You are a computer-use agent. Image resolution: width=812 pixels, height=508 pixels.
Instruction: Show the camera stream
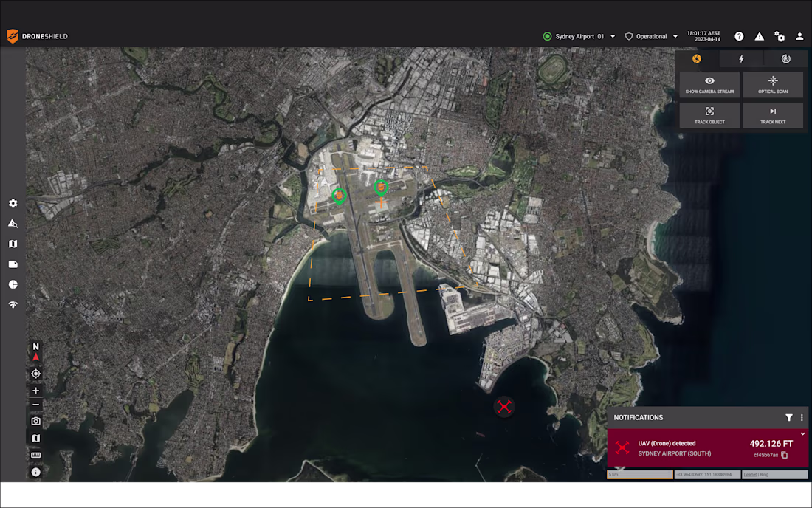pyautogui.click(x=709, y=85)
